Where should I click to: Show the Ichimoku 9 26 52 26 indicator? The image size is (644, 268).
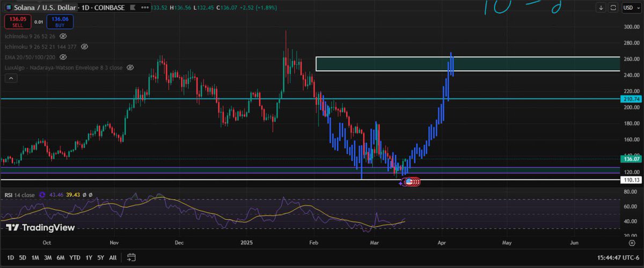pyautogui.click(x=63, y=36)
